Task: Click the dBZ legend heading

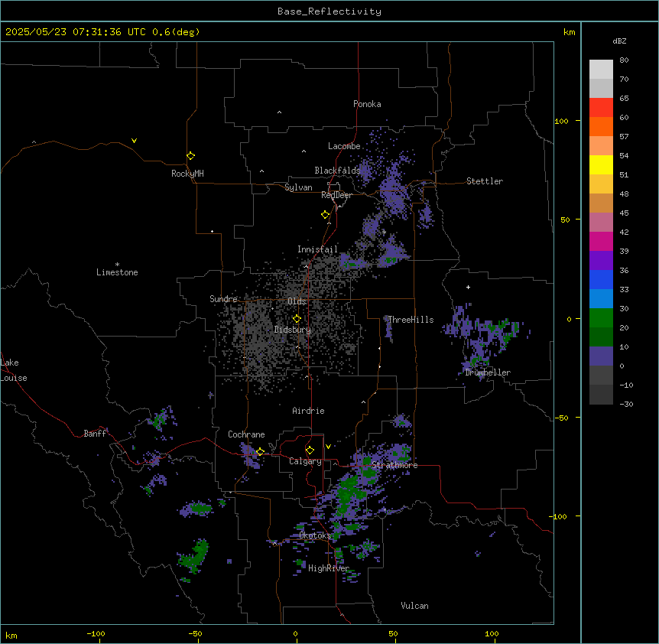Action: [x=619, y=41]
